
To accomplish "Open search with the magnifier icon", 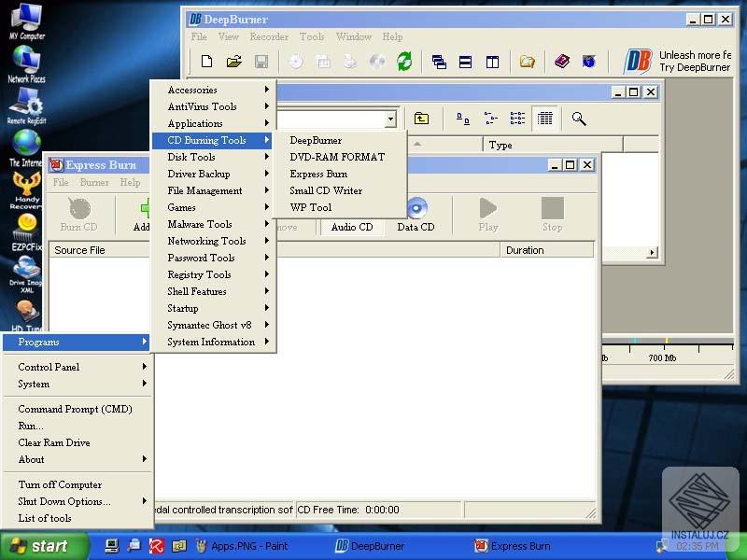I will [x=579, y=119].
